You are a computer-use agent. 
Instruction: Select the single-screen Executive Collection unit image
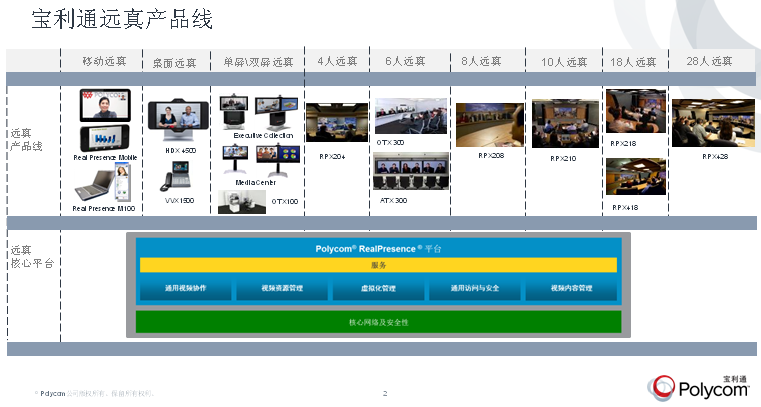234,112
